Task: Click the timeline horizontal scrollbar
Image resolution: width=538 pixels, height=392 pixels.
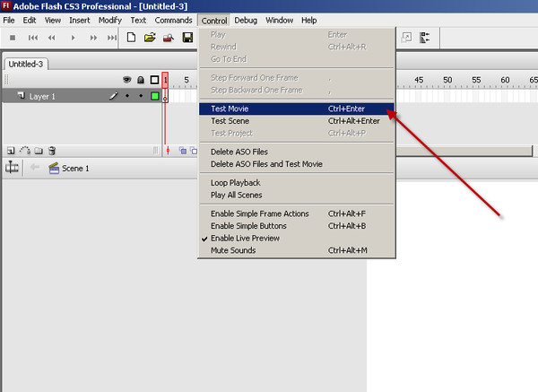Action: coord(464,151)
